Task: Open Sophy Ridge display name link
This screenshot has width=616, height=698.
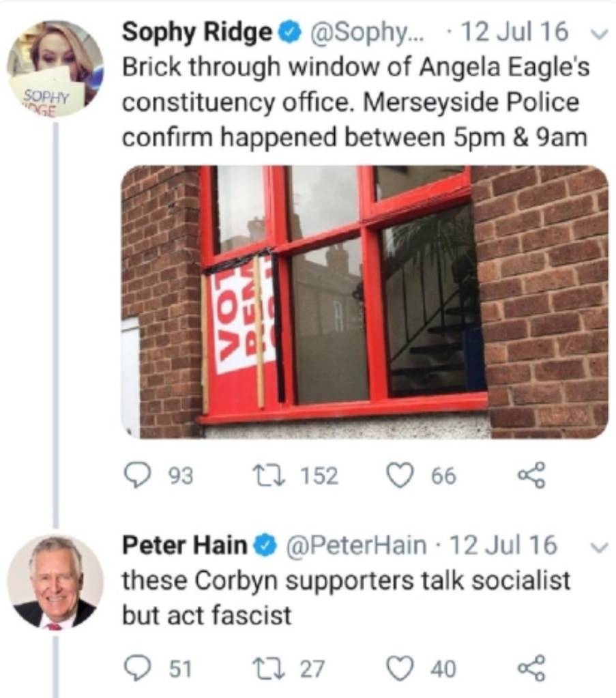Action: pyautogui.click(x=196, y=33)
